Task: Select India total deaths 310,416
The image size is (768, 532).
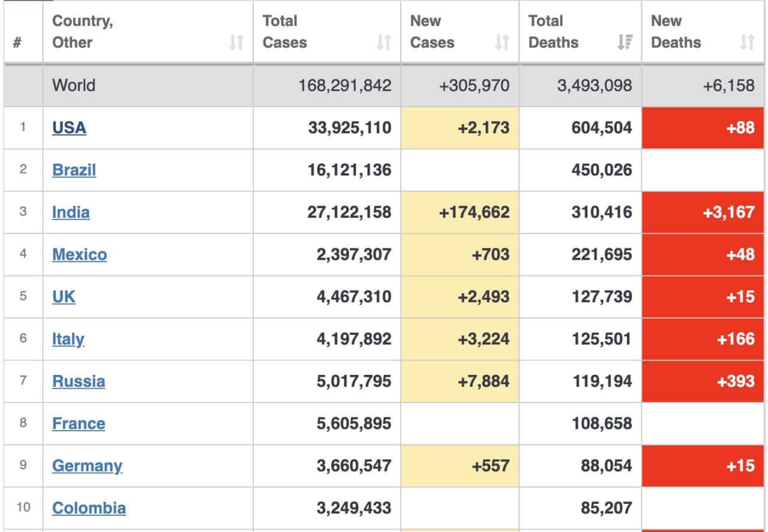Action: [x=602, y=212]
